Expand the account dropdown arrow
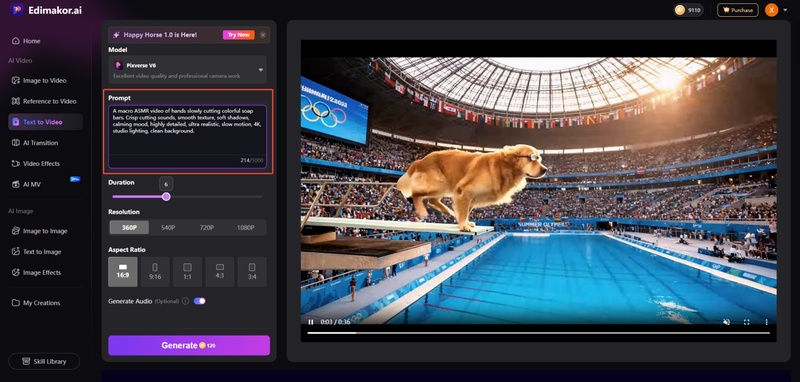800x382 pixels. coord(785,10)
